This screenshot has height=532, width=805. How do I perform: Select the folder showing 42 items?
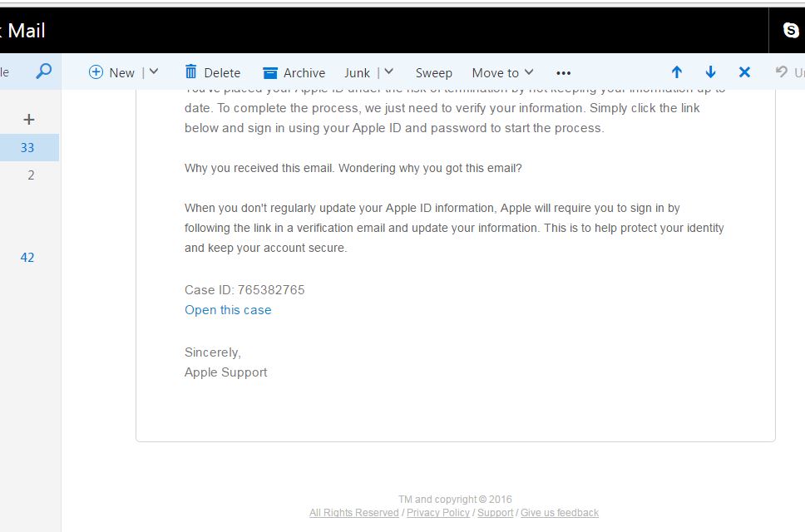pyautogui.click(x=27, y=258)
